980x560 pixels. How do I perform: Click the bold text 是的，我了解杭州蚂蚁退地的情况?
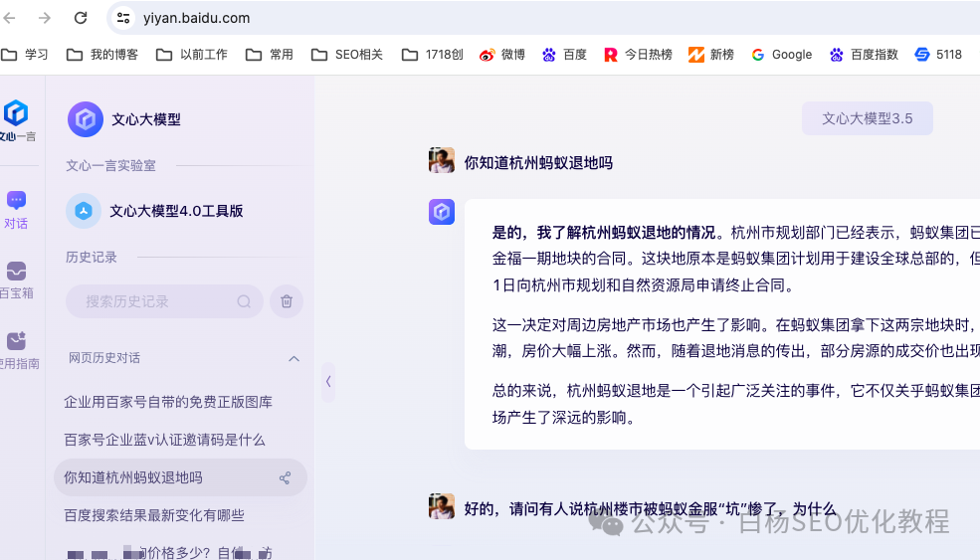click(604, 233)
